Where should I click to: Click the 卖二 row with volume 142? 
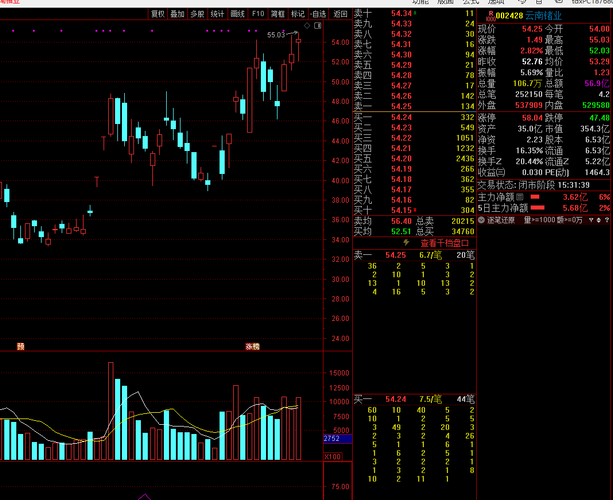point(414,96)
